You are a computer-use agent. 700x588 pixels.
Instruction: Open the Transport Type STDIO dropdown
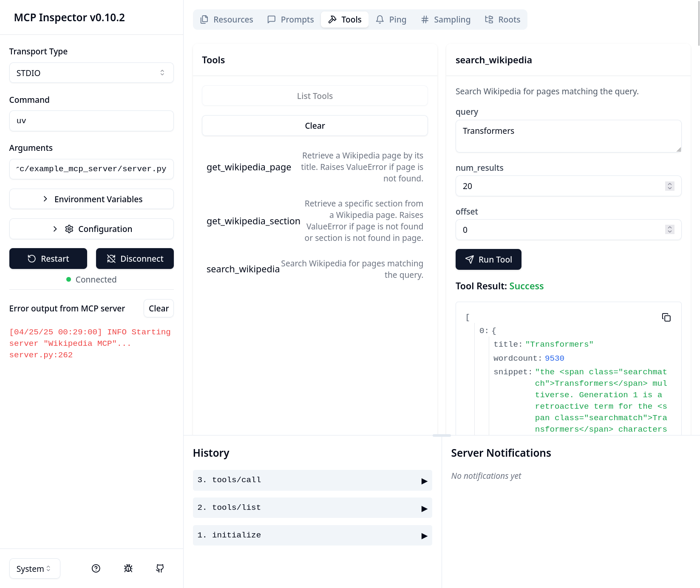(91, 73)
